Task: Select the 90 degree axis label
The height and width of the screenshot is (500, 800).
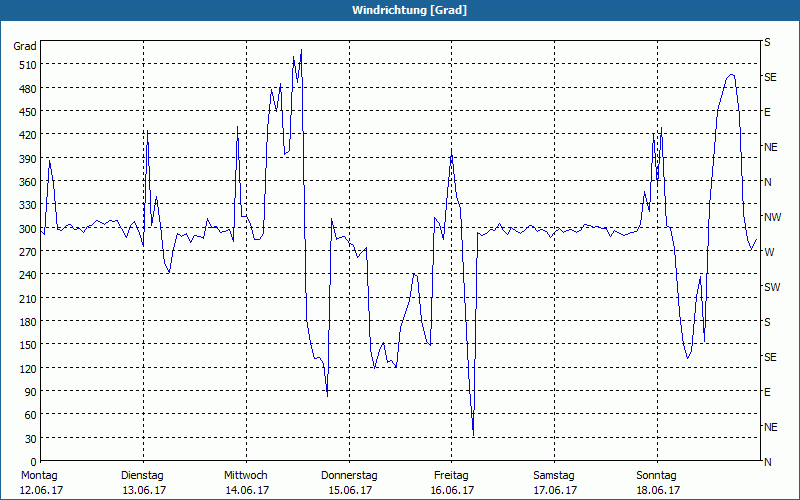Action: click(x=31, y=392)
